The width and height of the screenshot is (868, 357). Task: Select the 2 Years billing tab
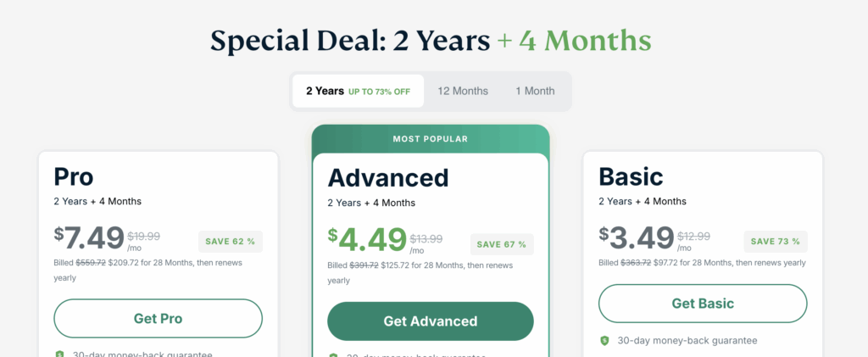click(359, 92)
